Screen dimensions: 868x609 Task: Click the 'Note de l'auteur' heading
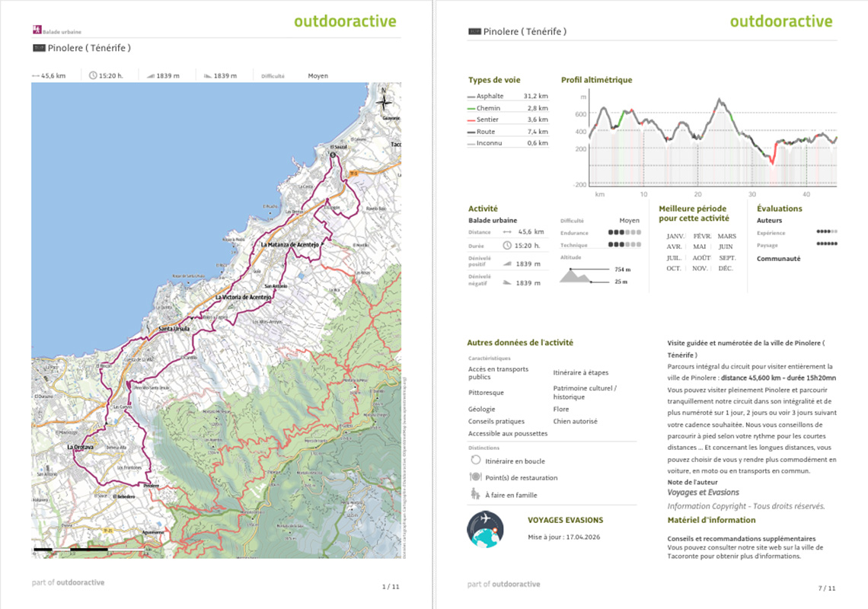(693, 482)
